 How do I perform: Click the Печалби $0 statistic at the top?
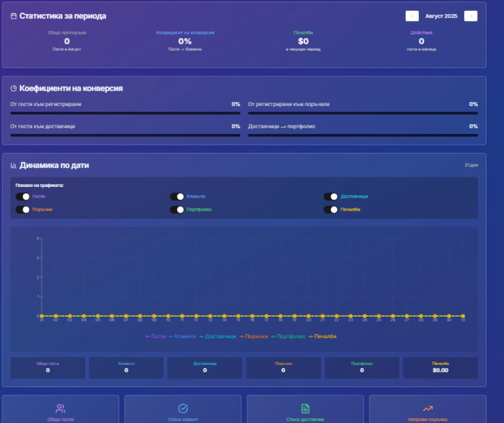click(x=303, y=41)
